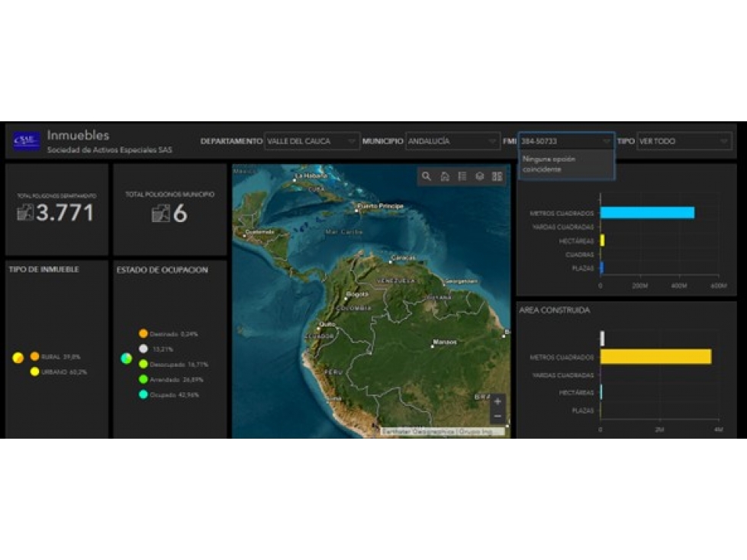The height and width of the screenshot is (560, 747).
Task: Select the white unlabeled bar in Area Construida
Action: coord(603,339)
